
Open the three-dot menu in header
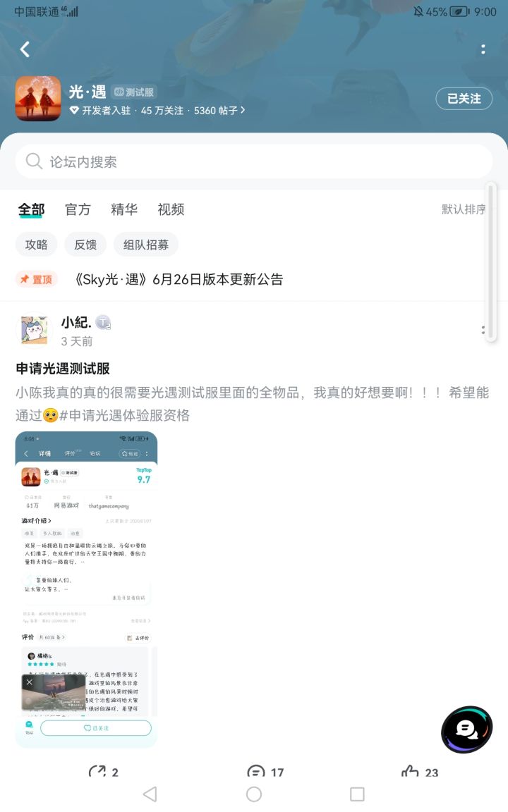pos(483,49)
